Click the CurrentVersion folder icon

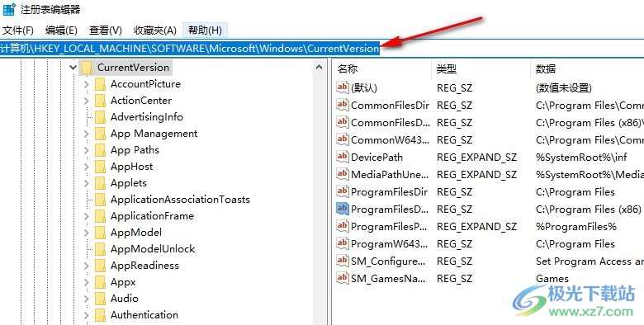[87, 68]
